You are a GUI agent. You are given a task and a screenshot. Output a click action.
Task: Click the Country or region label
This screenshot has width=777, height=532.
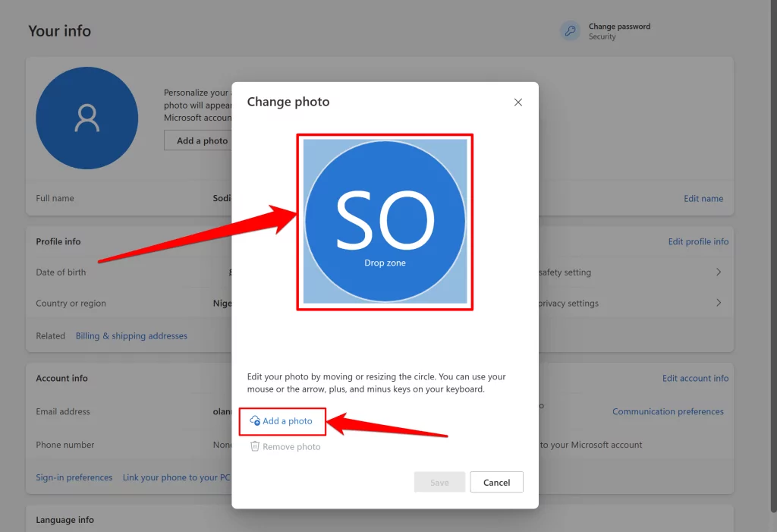click(71, 303)
